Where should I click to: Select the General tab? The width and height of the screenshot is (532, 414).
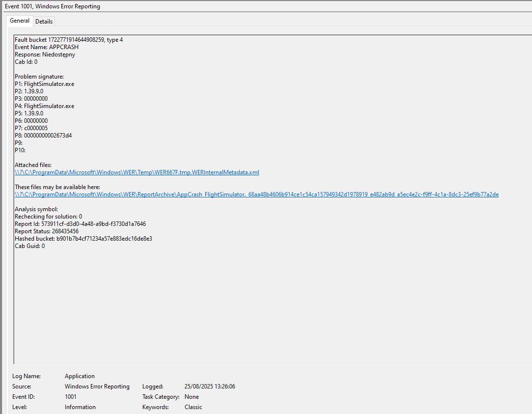(20, 21)
